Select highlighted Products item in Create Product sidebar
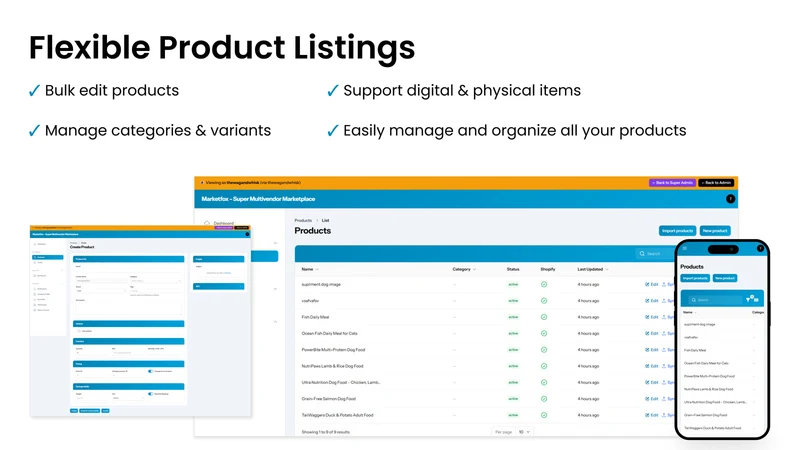This screenshot has width=800, height=450. [x=48, y=257]
